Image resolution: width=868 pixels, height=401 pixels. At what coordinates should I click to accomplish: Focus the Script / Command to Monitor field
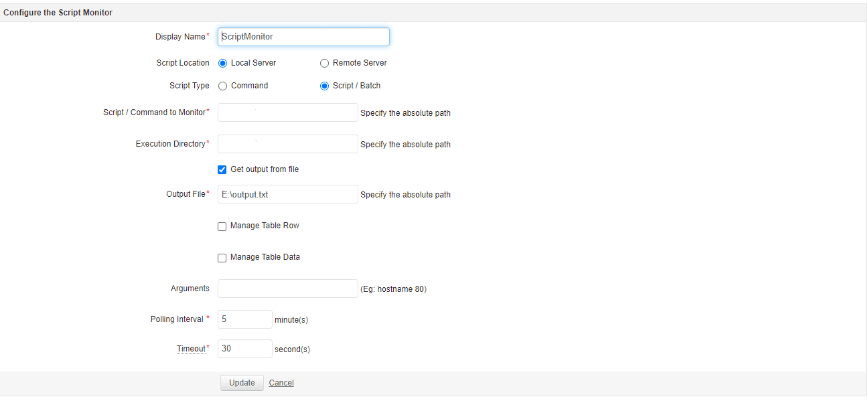point(288,112)
